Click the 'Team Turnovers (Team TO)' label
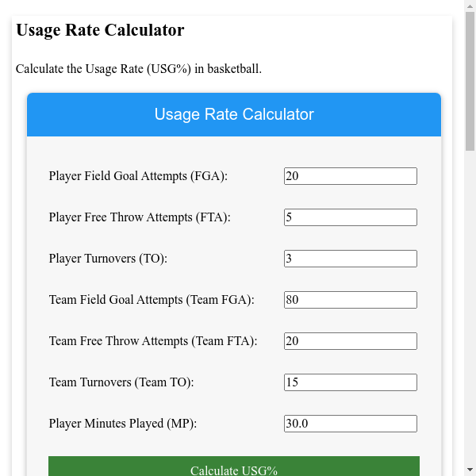The width and height of the screenshot is (476, 476). pos(121,382)
